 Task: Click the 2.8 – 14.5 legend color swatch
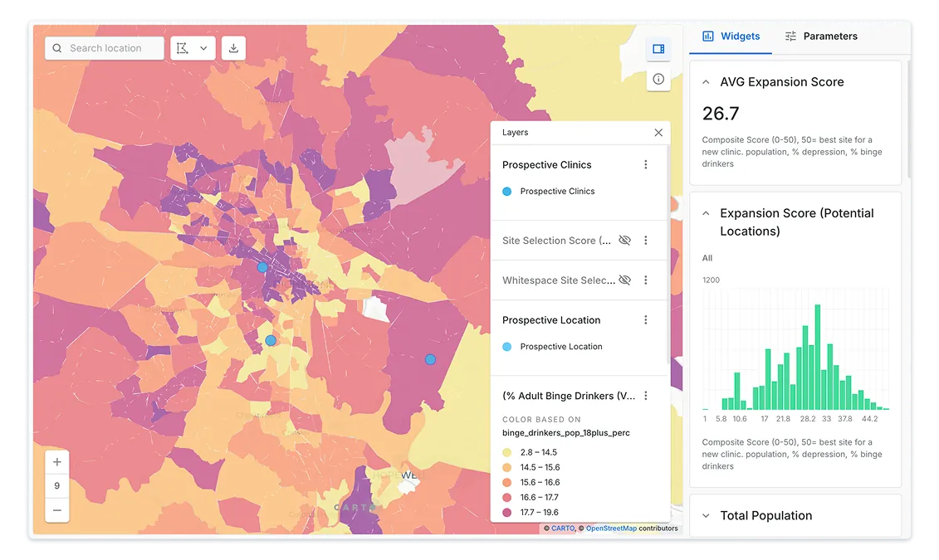click(x=507, y=453)
